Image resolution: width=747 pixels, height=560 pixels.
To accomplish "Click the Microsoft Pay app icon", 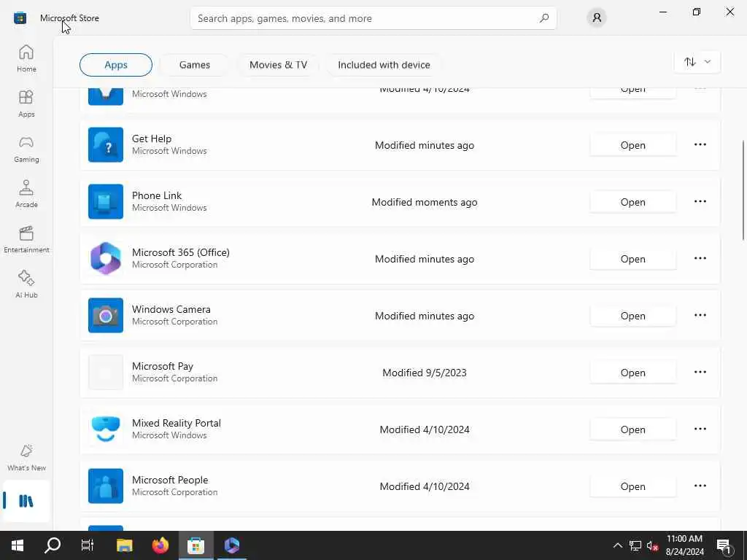I will pyautogui.click(x=106, y=373).
